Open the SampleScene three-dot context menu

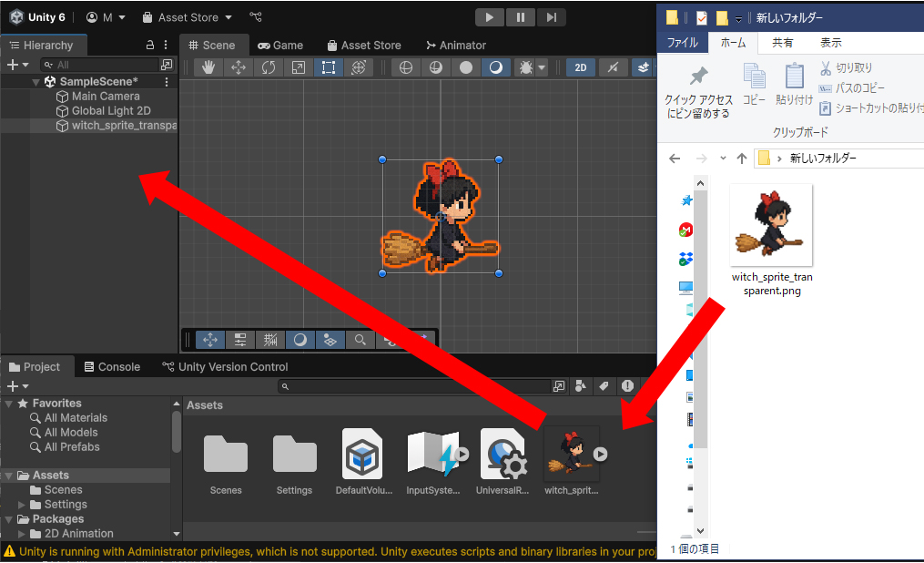[x=167, y=82]
